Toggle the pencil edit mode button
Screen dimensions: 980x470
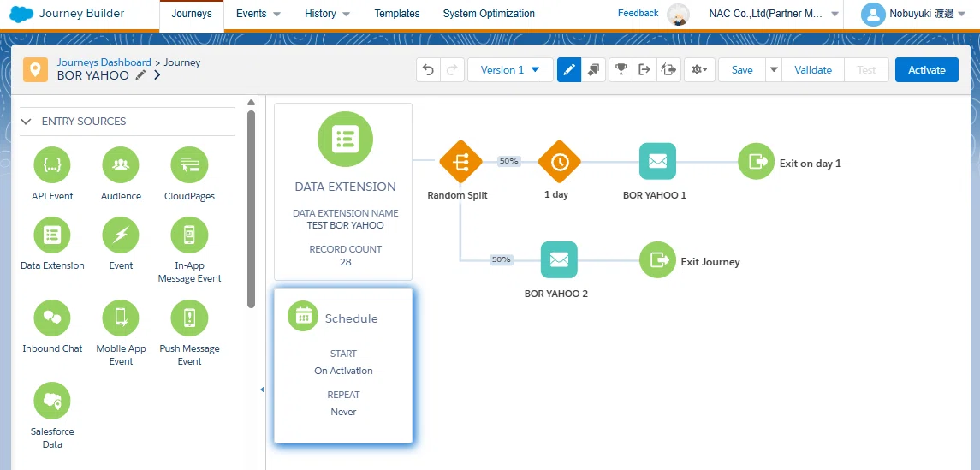(569, 70)
